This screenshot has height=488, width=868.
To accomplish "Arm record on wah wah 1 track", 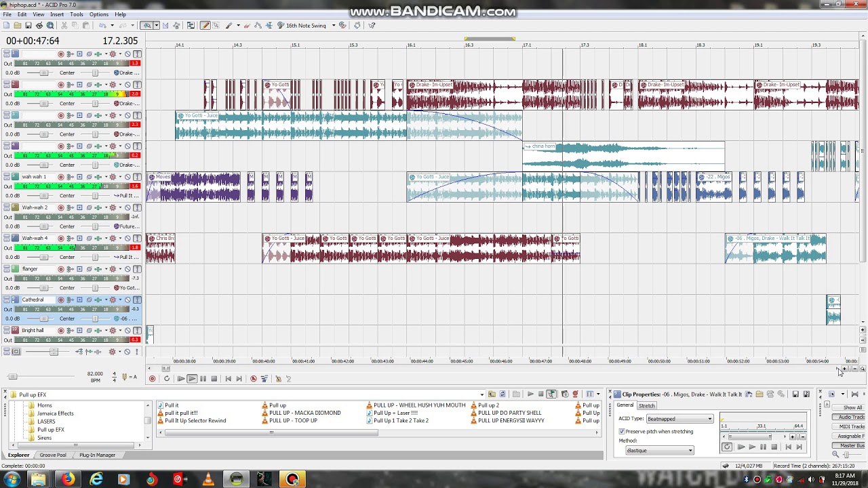I will 61,177.
